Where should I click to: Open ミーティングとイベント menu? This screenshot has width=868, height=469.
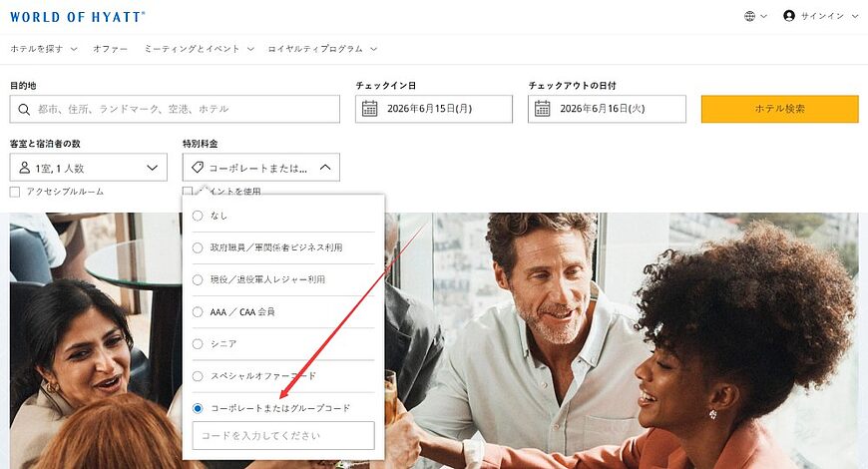tap(192, 49)
